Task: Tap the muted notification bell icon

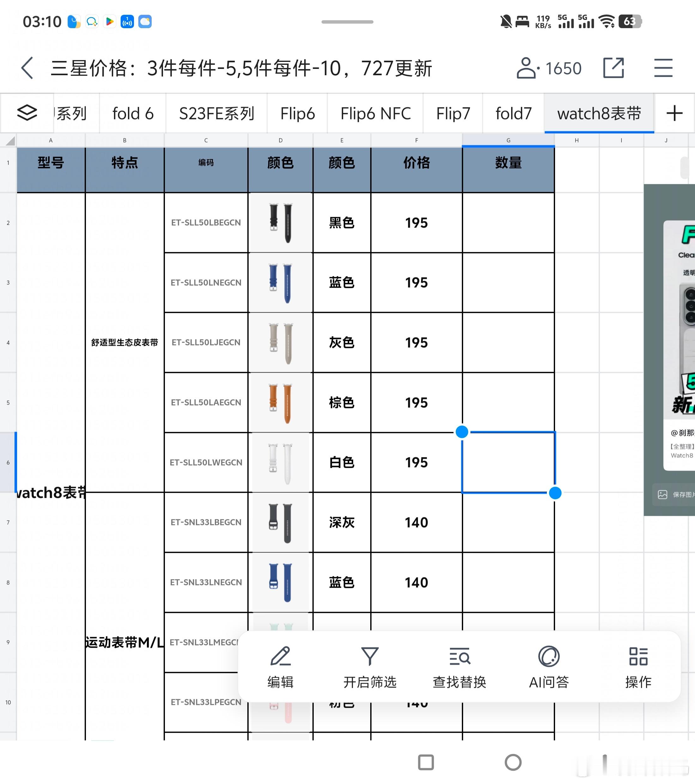Action: coord(506,21)
